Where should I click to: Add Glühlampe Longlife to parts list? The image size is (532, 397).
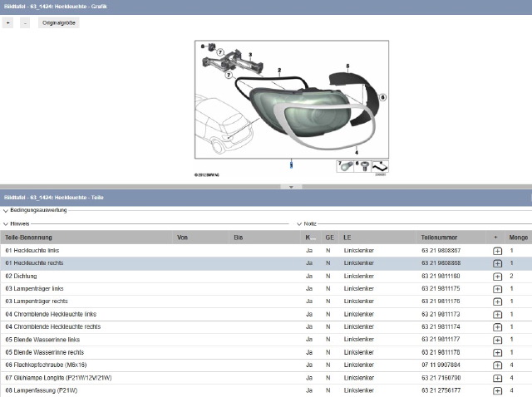click(497, 378)
